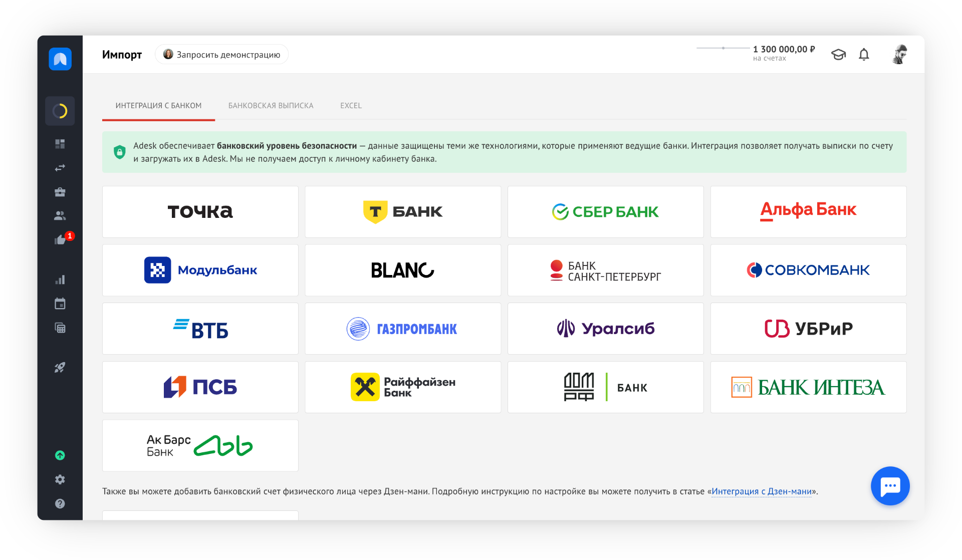Select the Альфа Банк card

pos(808,212)
